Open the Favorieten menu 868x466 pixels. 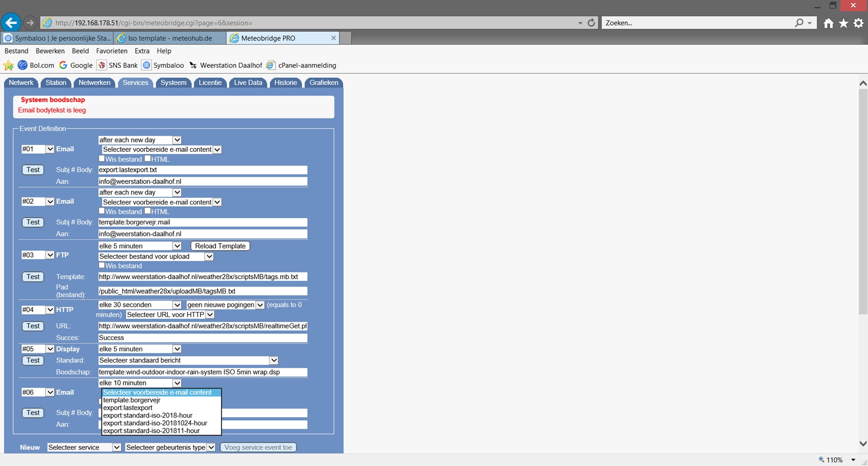click(112, 51)
